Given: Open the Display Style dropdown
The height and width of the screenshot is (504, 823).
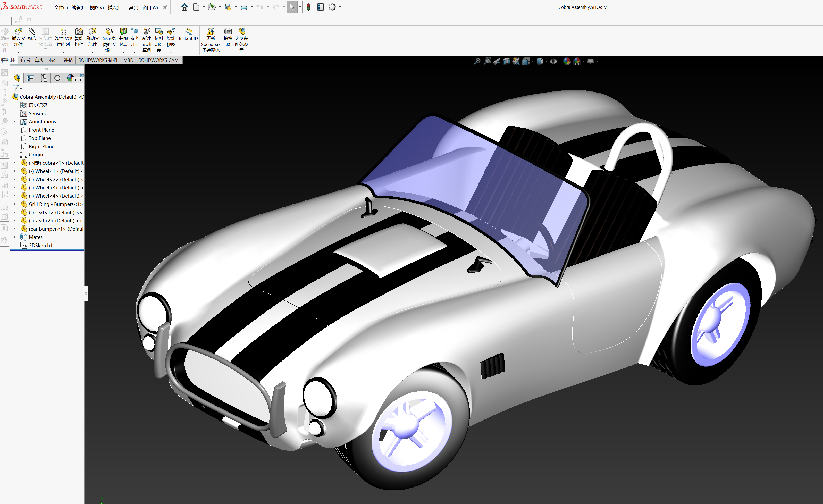Looking at the screenshot, I should [x=540, y=61].
